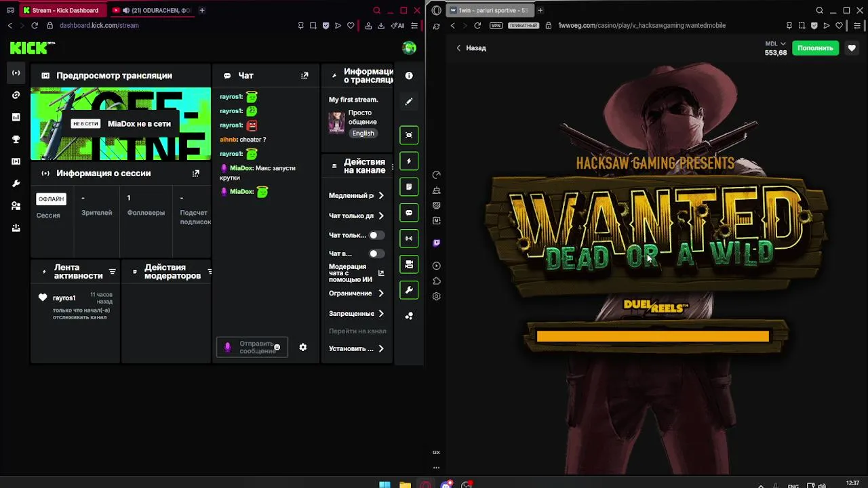Open the Kick profile avatar

click(409, 47)
